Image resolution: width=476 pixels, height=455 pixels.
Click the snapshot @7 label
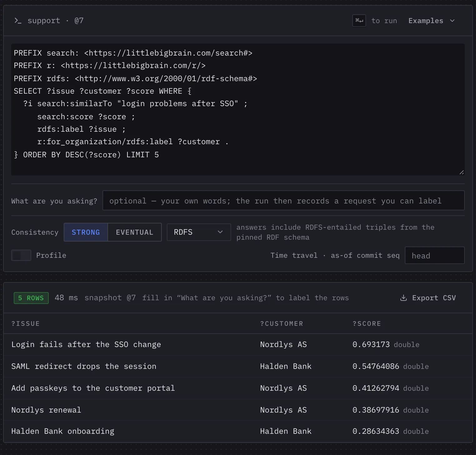(x=110, y=298)
